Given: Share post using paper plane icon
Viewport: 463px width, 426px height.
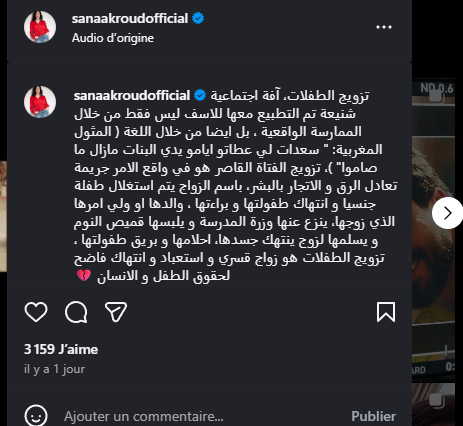Looking at the screenshot, I should point(116,312).
